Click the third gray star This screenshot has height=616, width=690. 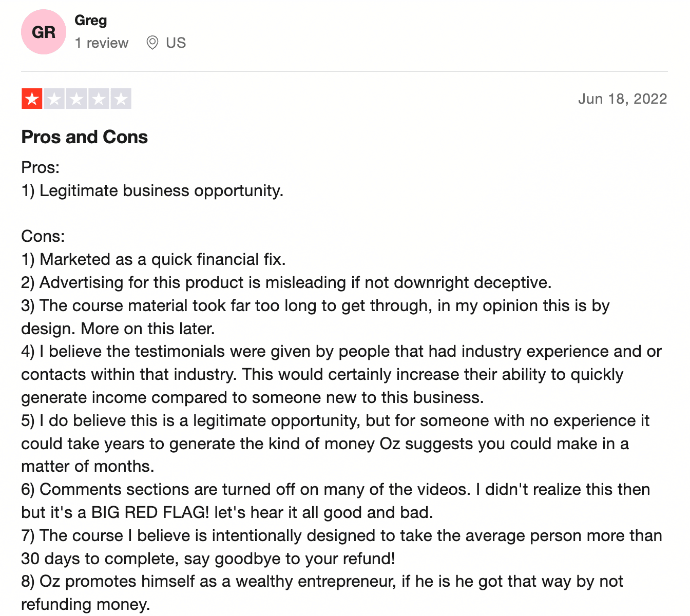click(76, 99)
